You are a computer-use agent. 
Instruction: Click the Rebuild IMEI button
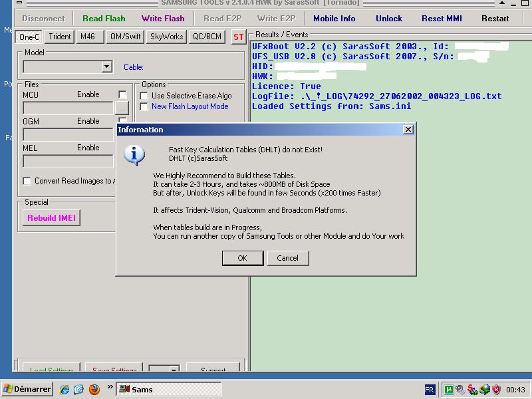click(52, 218)
